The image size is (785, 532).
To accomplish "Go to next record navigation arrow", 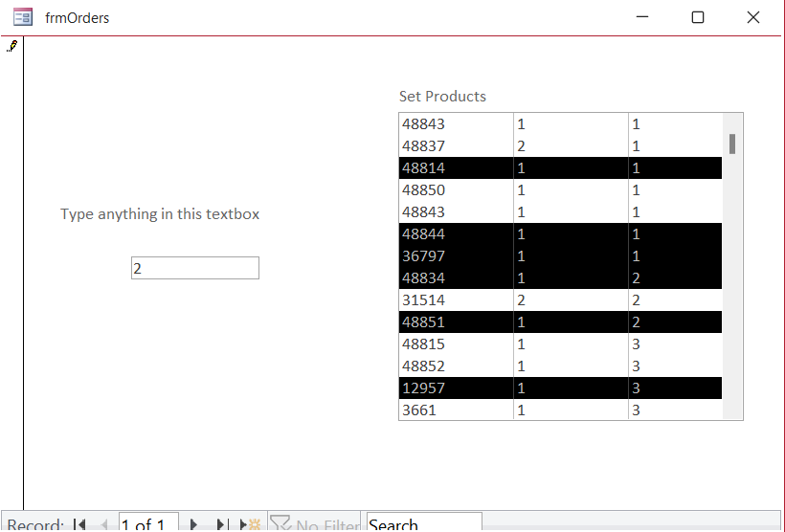I will tap(193, 524).
